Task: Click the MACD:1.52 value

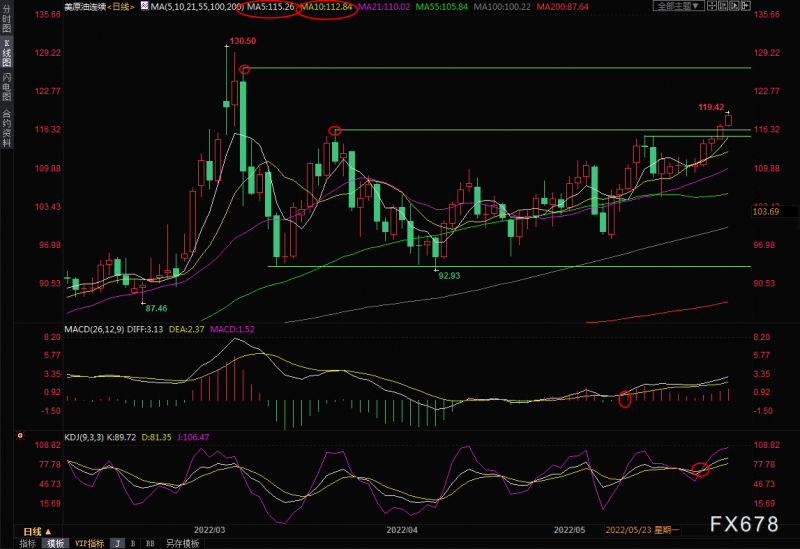Action: click(x=232, y=330)
